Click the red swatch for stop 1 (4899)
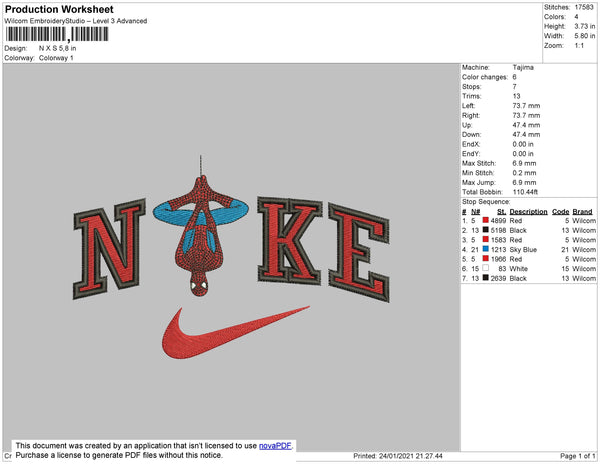 (486, 220)
